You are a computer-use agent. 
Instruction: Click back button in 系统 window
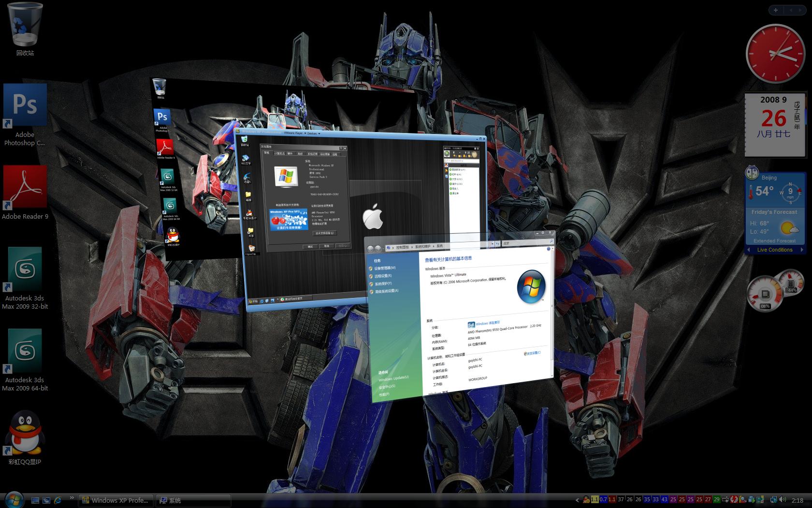tap(371, 249)
